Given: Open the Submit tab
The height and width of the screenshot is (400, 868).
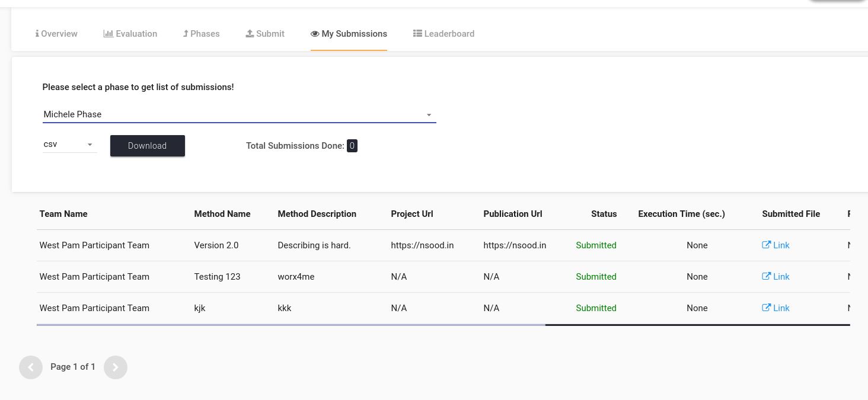Looking at the screenshot, I should (x=265, y=34).
